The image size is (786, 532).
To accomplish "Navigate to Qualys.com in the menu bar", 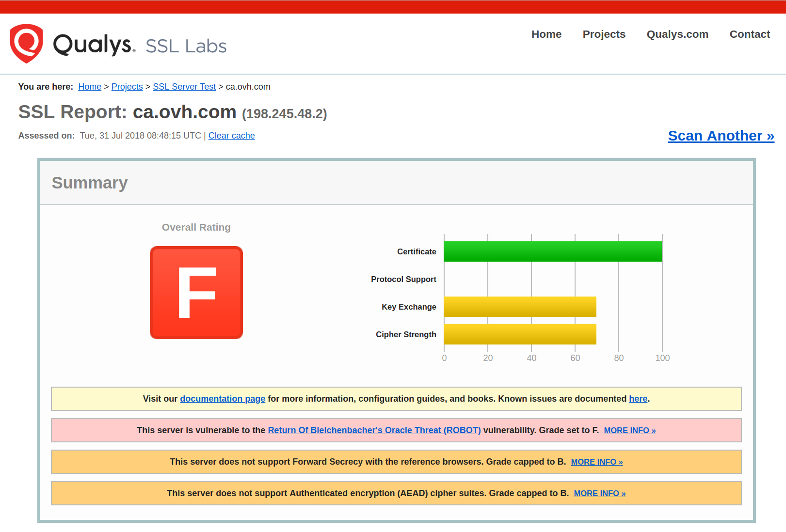I will (677, 34).
